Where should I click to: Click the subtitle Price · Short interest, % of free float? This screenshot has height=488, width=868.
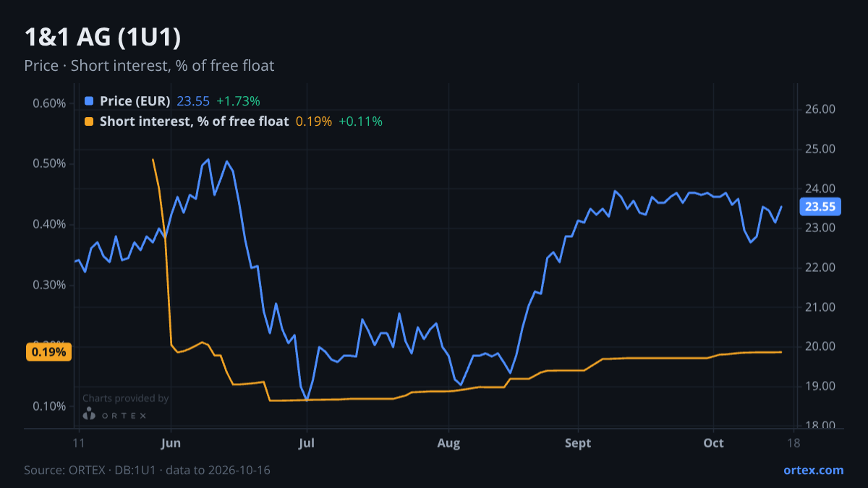149,66
